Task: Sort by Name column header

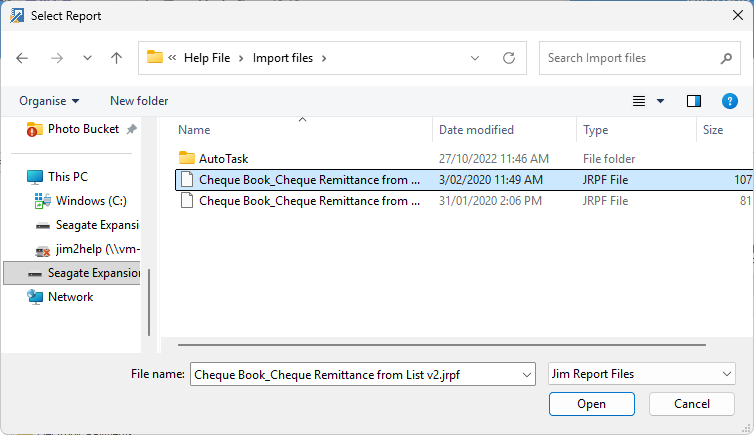Action: (x=194, y=130)
